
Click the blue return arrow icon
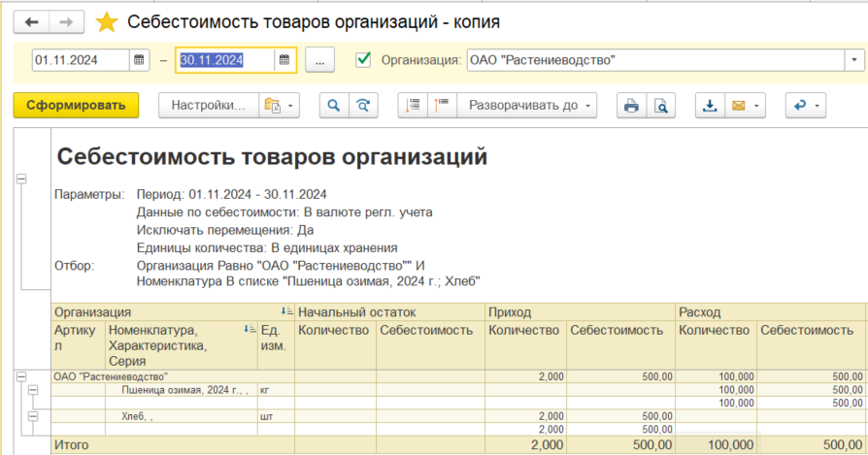[800, 105]
